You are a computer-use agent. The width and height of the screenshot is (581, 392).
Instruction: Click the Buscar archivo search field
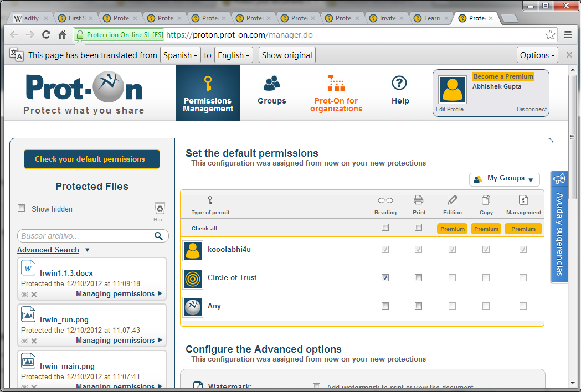point(86,236)
